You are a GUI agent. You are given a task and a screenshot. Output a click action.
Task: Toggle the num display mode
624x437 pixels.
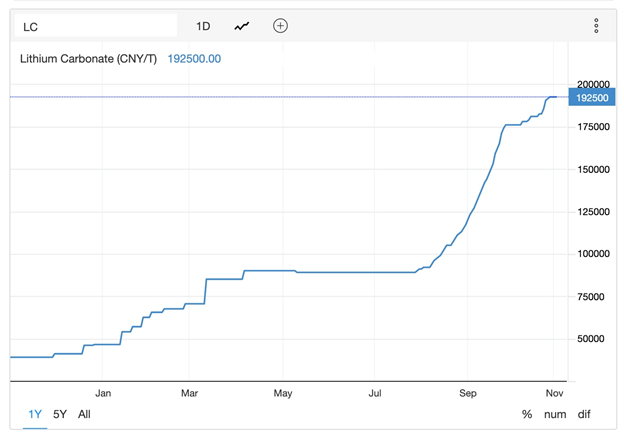pos(555,414)
